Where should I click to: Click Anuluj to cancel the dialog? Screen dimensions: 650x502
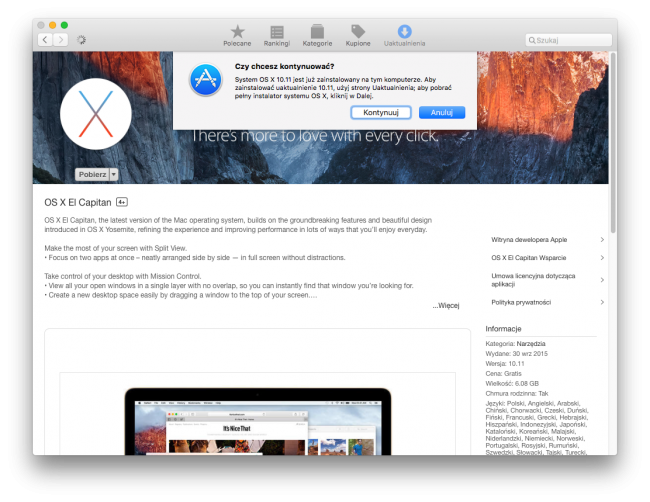click(x=442, y=112)
